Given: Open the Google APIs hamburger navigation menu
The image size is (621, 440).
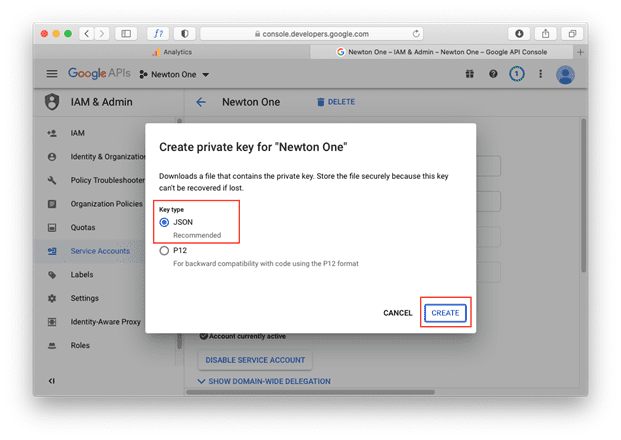Looking at the screenshot, I should (52, 74).
